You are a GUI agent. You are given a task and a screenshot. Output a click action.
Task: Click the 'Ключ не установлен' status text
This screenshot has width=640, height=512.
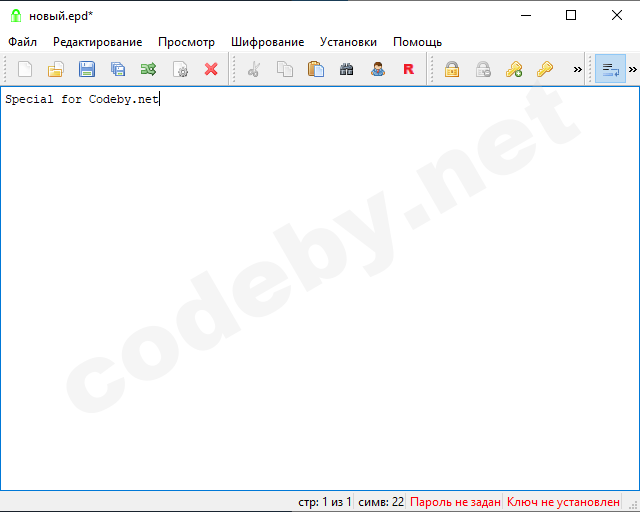(x=563, y=502)
